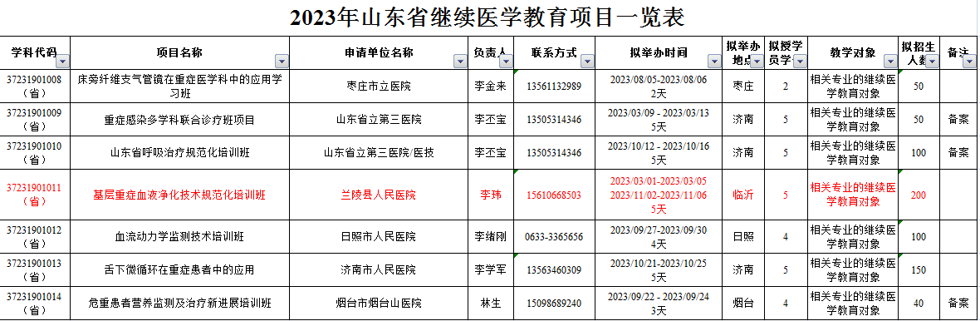The width and height of the screenshot is (980, 321).
Task: Select phone number 15610668503
Action: (555, 195)
